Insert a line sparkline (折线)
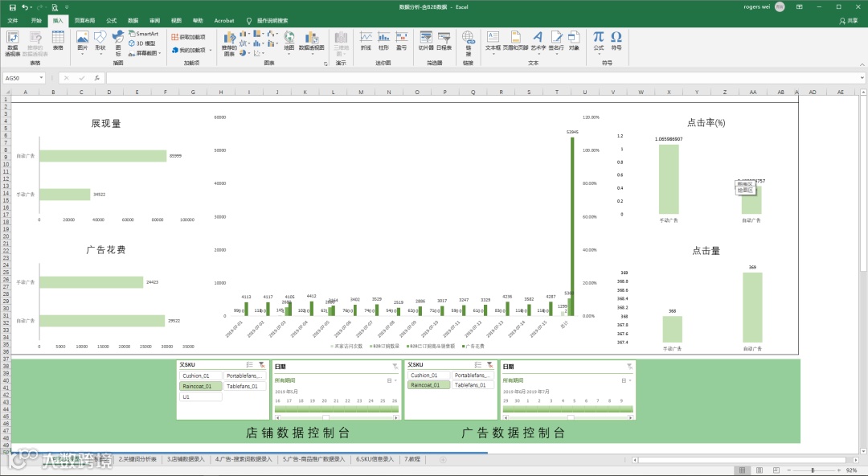This screenshot has width=868, height=476. [x=366, y=41]
